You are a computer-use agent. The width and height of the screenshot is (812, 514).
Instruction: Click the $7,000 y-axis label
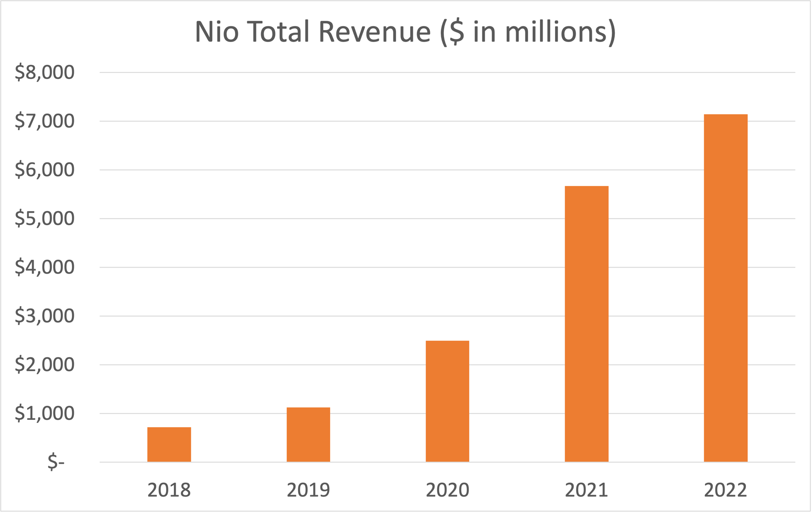[45, 121]
